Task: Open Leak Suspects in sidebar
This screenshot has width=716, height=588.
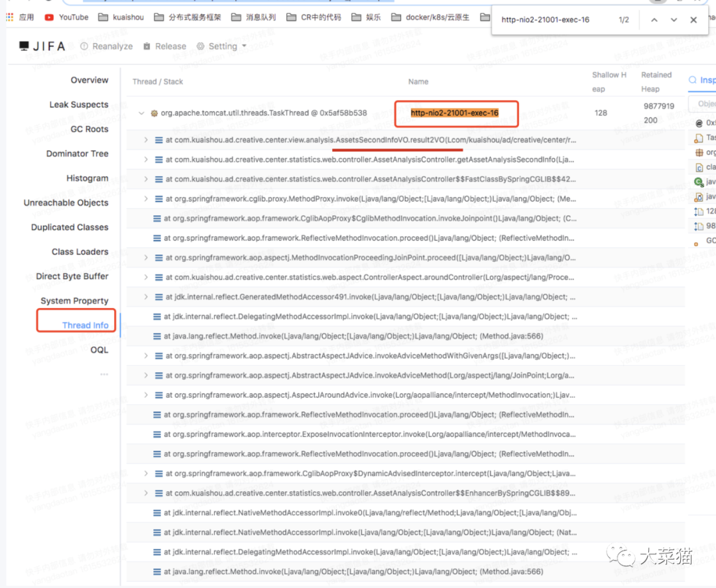Action: click(78, 105)
